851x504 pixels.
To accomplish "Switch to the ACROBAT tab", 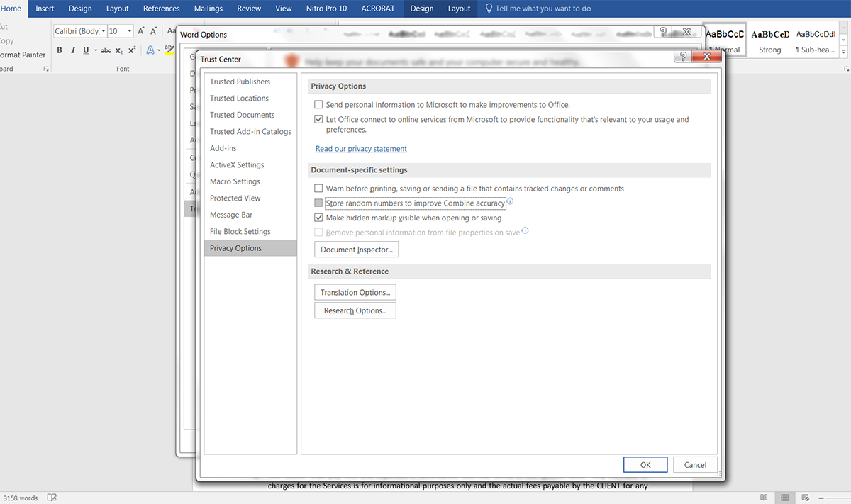I will click(x=379, y=9).
